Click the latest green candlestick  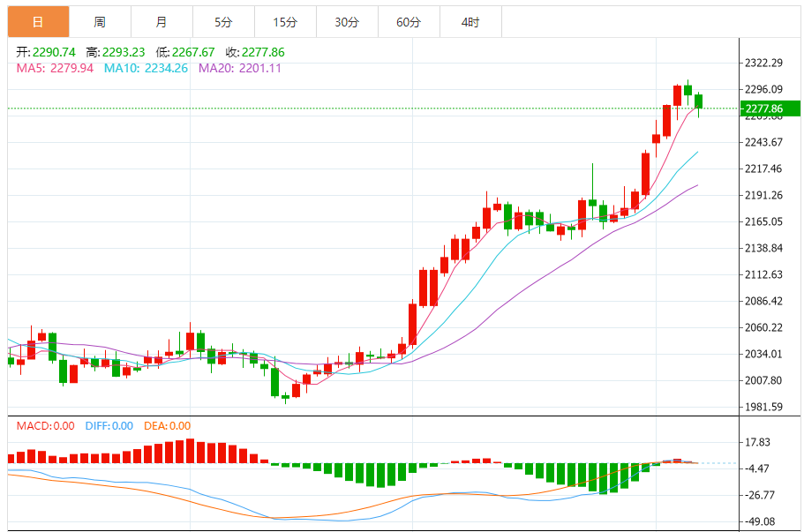[698, 101]
